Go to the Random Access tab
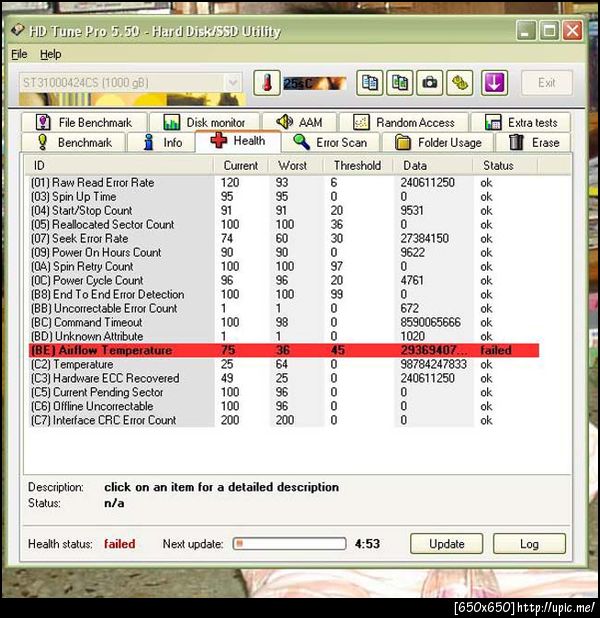This screenshot has height=618, width=600. [x=404, y=122]
